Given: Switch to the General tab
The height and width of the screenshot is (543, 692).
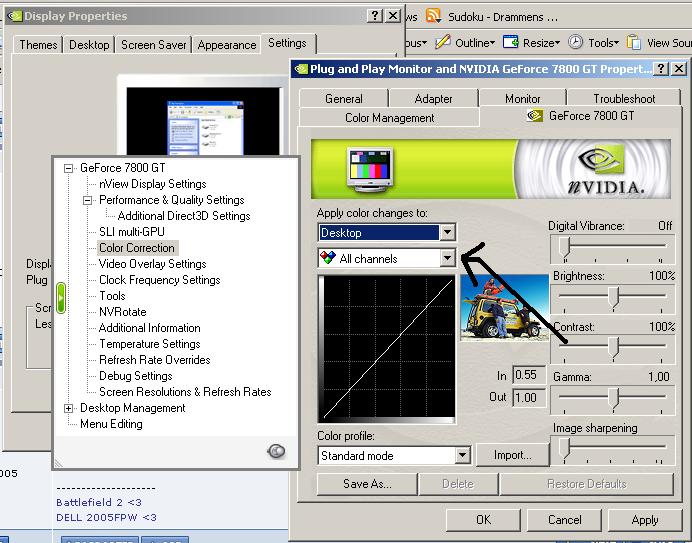Looking at the screenshot, I should click(344, 98).
